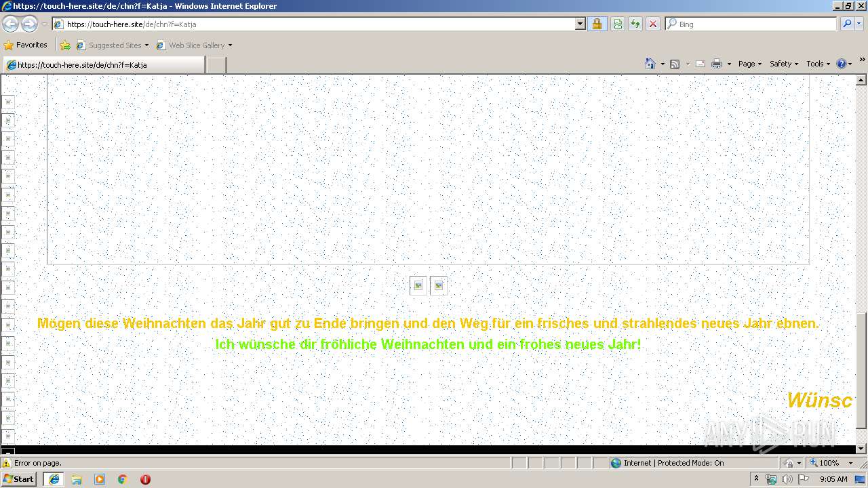Select the touch-here.site browser tab
The width and height of the screenshot is (868, 488).
103,64
